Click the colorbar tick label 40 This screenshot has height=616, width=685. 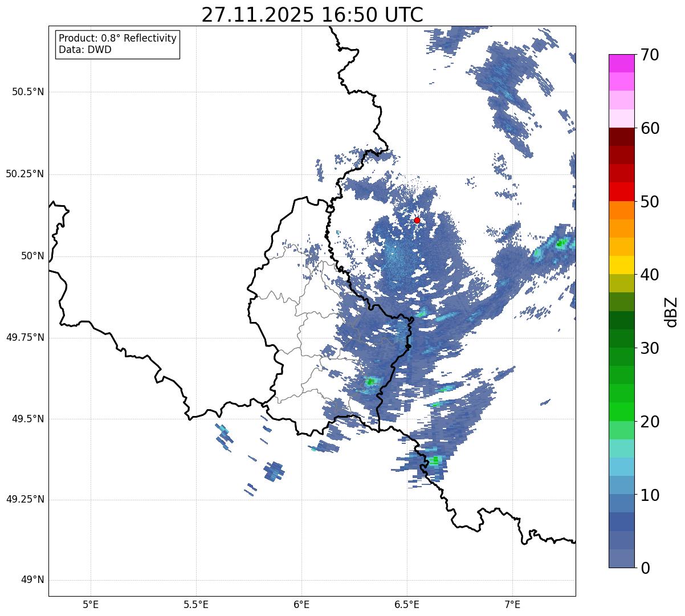click(x=650, y=275)
